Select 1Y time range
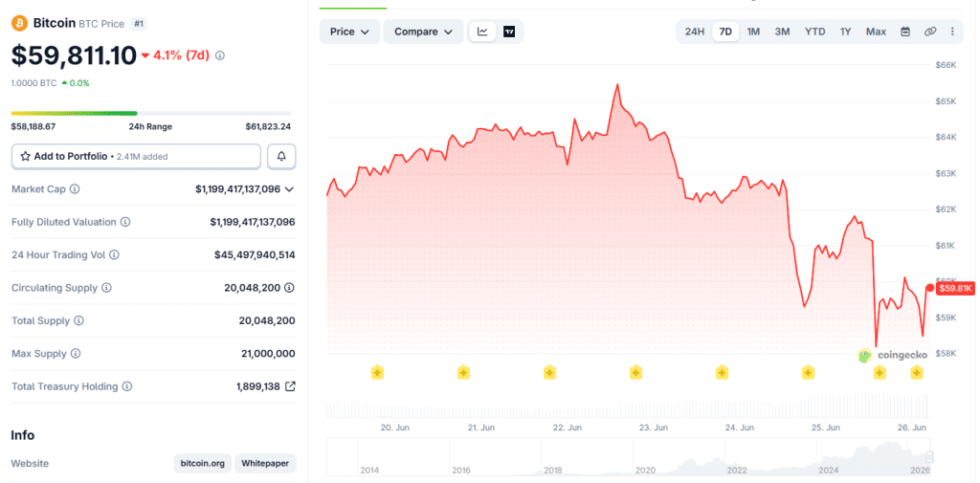980x483 pixels. [x=846, y=32]
